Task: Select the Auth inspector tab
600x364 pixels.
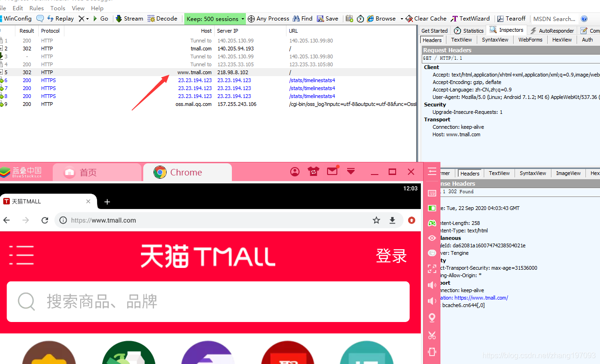Action: (587, 40)
